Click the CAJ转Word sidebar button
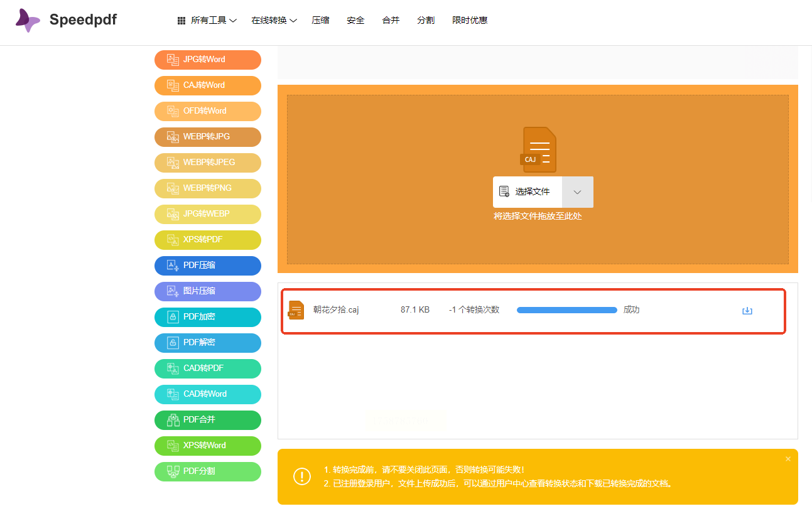The image size is (812, 521). pyautogui.click(x=207, y=85)
